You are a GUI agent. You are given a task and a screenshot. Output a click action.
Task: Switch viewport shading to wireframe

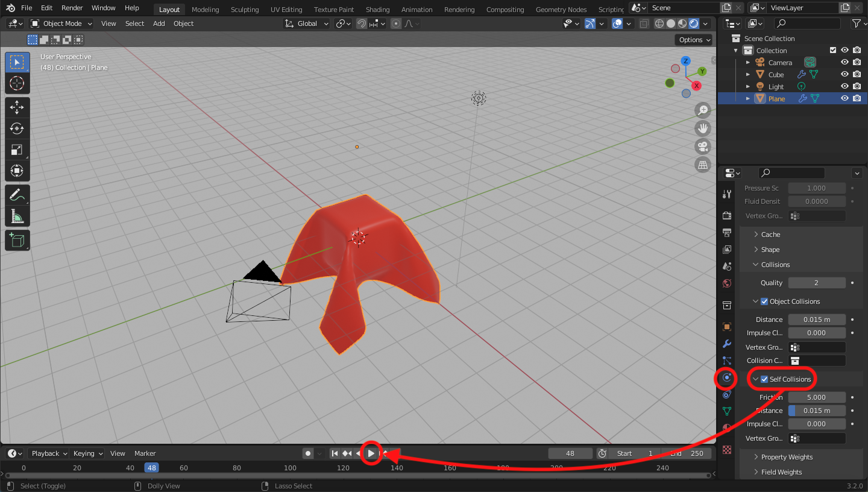[x=659, y=24]
